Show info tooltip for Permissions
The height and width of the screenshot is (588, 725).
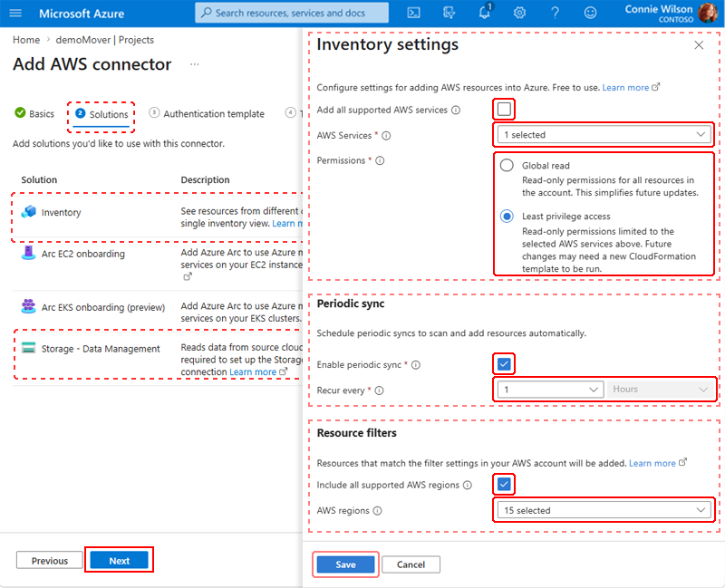(380, 160)
